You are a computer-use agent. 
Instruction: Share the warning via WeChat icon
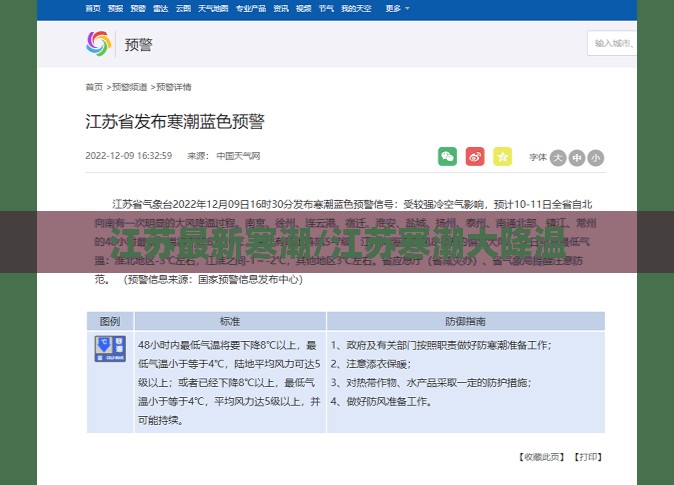tap(447, 157)
